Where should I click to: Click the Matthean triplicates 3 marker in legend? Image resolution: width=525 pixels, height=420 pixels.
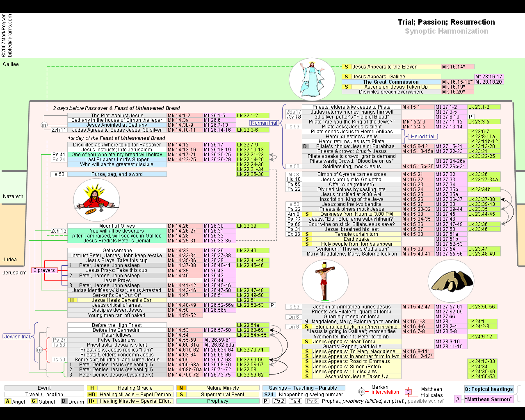[x=408, y=392]
